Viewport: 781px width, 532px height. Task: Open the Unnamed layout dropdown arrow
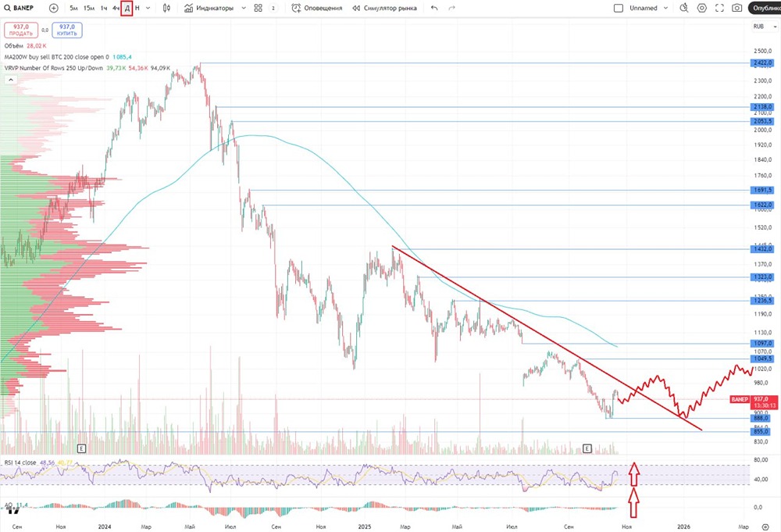(665, 8)
